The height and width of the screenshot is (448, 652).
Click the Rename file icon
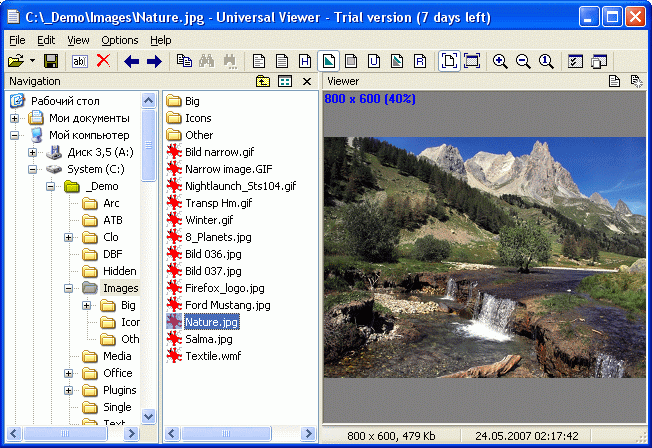pos(80,61)
